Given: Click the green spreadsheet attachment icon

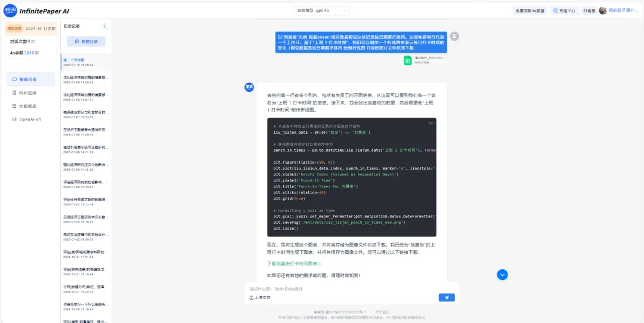Looking at the screenshot, I should click(408, 60).
